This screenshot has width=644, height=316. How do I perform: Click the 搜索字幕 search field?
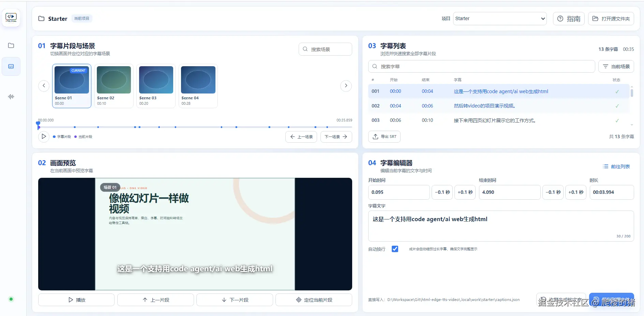coord(481,67)
